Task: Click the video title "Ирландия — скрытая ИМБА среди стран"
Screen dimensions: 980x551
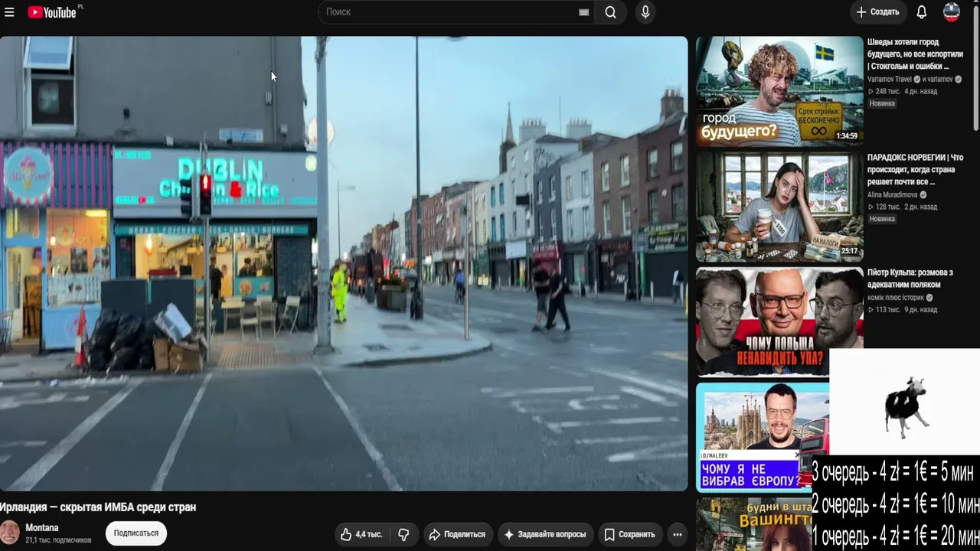Action: point(98,507)
